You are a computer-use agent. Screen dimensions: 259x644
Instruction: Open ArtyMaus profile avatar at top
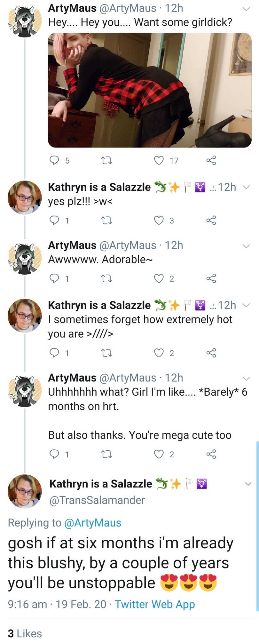tap(25, 21)
